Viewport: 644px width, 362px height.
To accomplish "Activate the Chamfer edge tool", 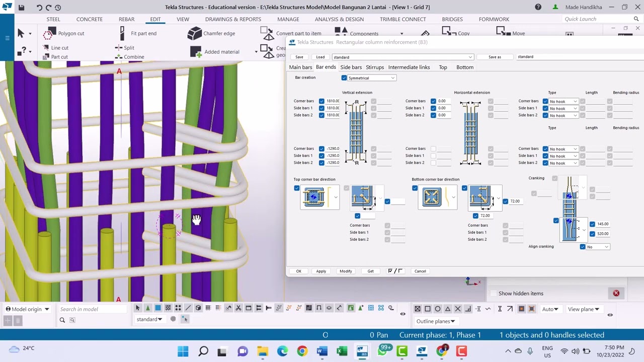I will pyautogui.click(x=211, y=33).
